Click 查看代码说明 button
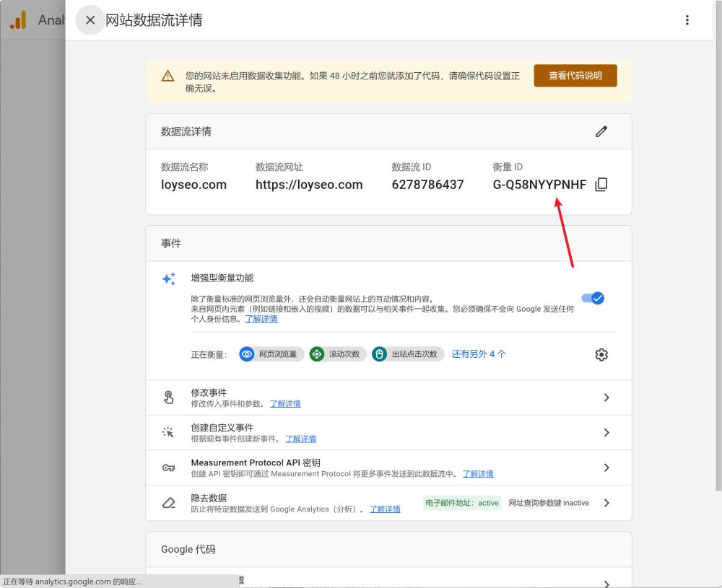The height and width of the screenshot is (588, 722). coord(575,76)
